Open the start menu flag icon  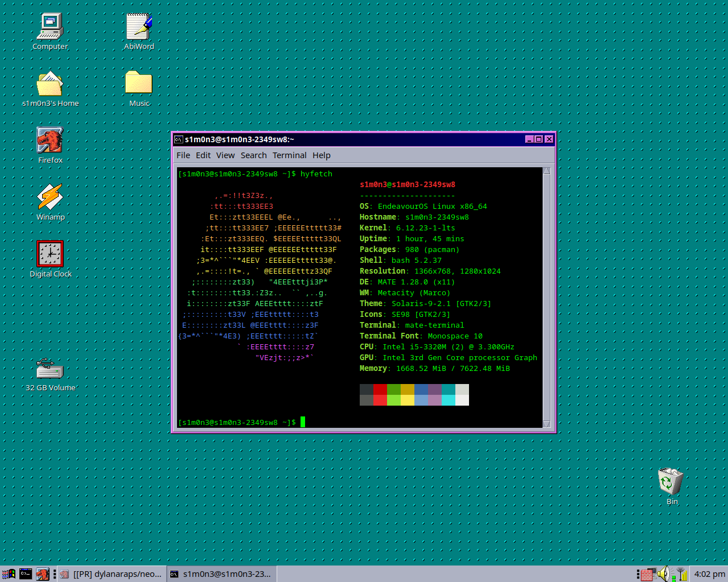point(9,574)
